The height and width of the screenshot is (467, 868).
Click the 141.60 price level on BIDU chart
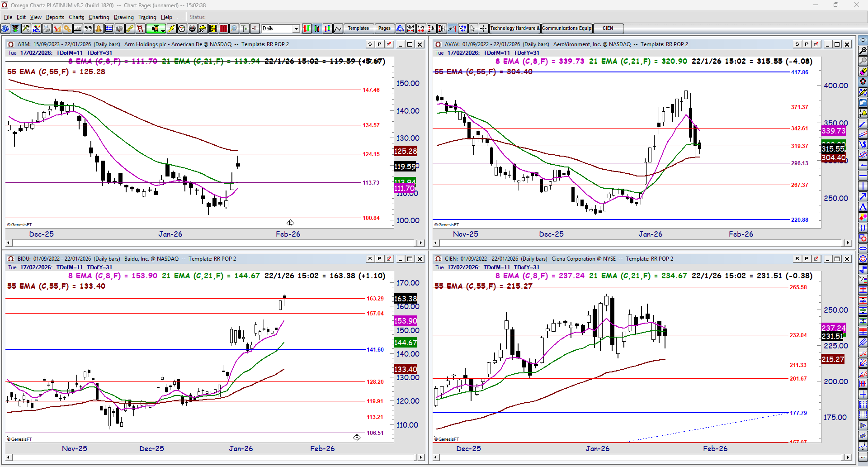tap(375, 350)
